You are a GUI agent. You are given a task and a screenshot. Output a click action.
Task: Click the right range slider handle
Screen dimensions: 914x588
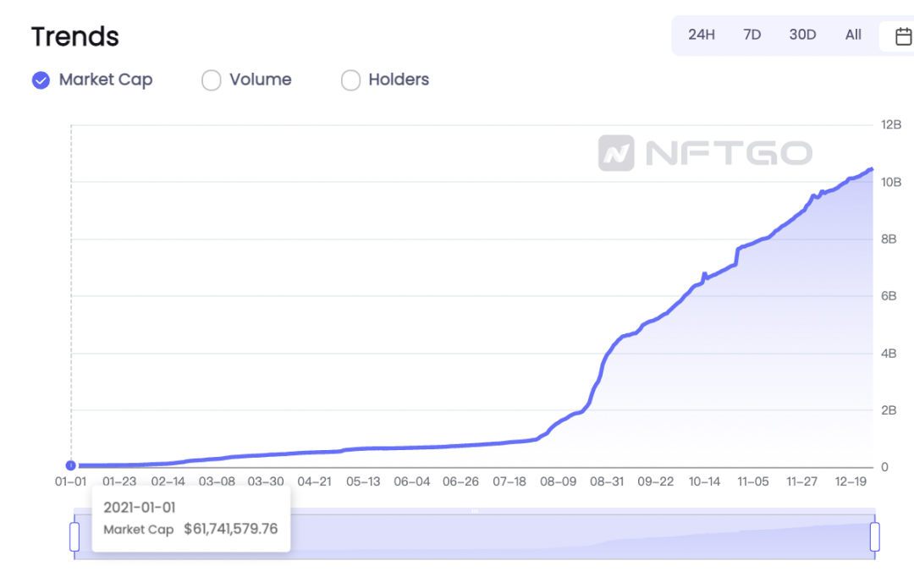tap(875, 536)
